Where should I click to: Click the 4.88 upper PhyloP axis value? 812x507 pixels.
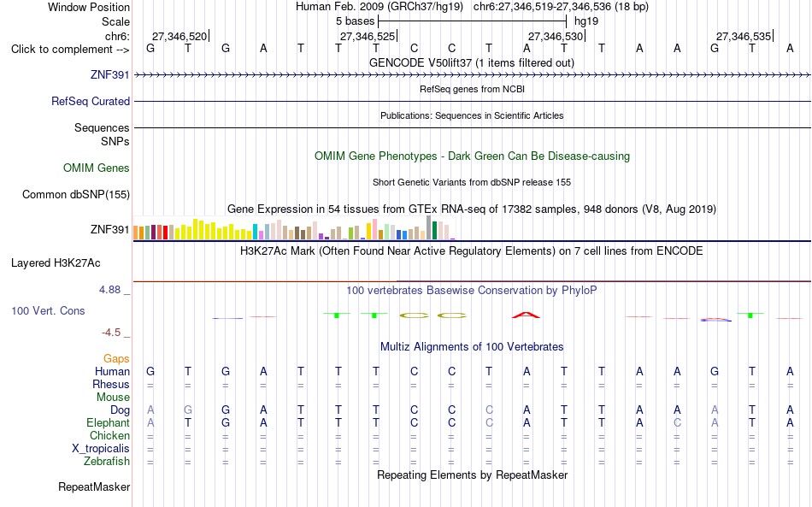(109, 290)
